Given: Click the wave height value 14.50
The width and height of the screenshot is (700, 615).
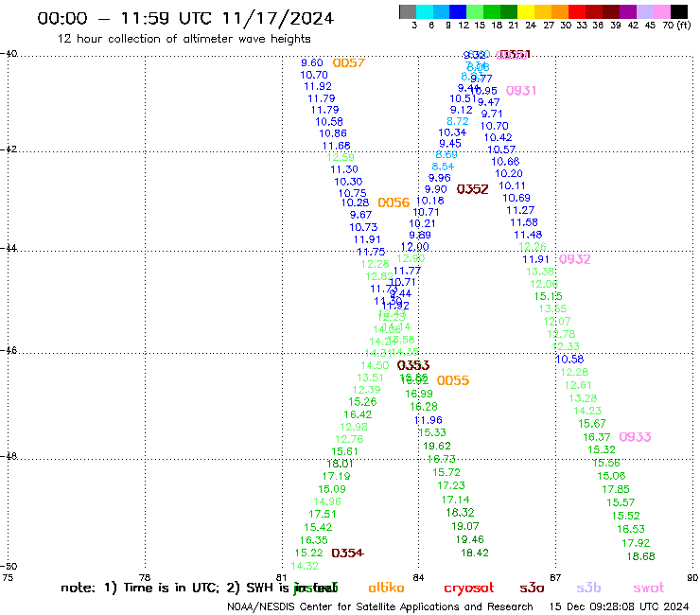Looking at the screenshot, I should [x=375, y=365].
